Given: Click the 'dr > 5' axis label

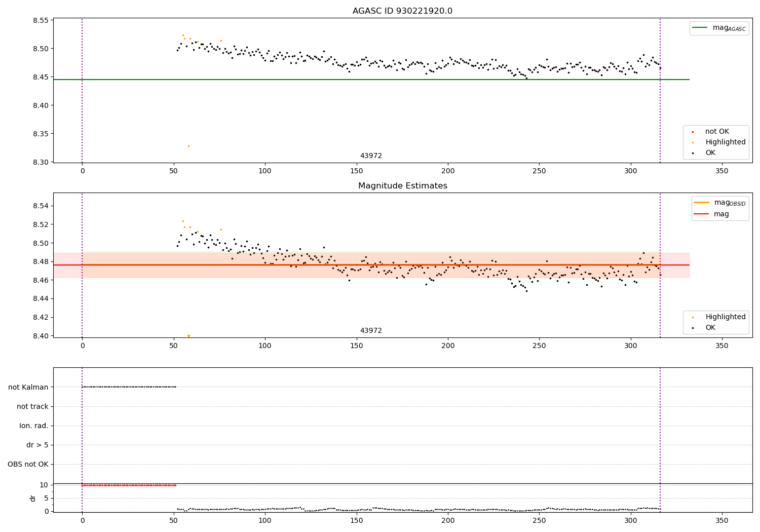Looking at the screenshot, I should (37, 445).
